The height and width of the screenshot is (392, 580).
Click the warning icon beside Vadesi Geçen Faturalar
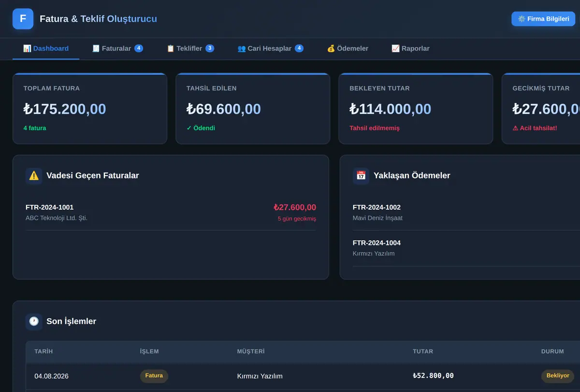point(34,175)
